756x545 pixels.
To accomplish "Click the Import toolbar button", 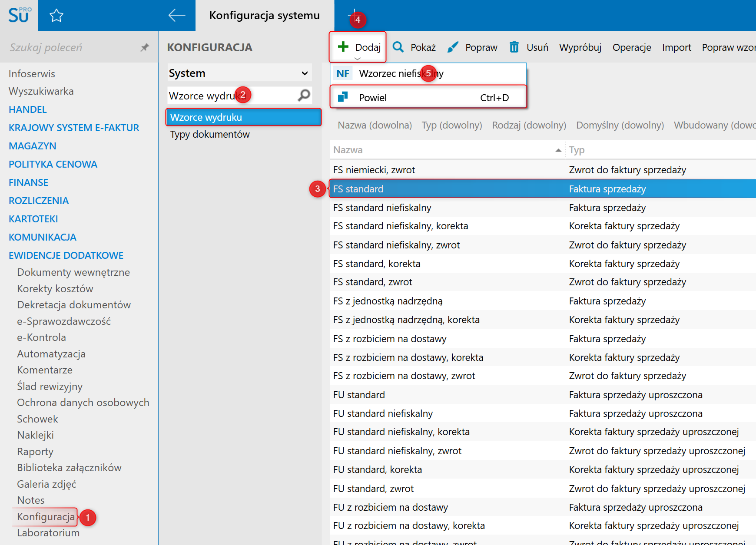I will (676, 47).
